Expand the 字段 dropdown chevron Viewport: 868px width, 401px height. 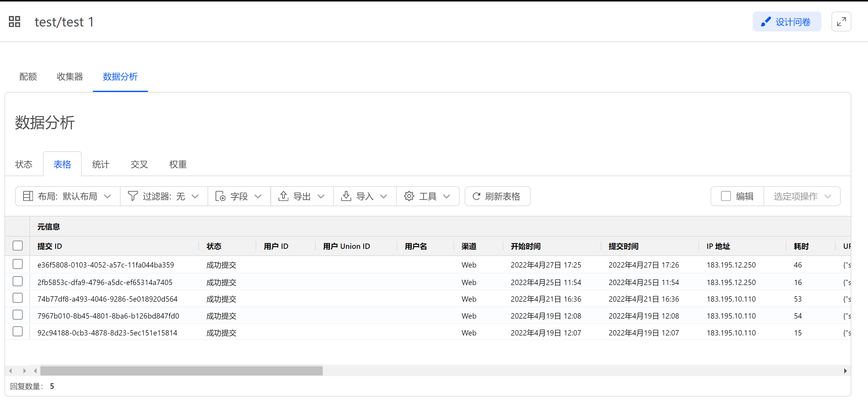coord(258,196)
